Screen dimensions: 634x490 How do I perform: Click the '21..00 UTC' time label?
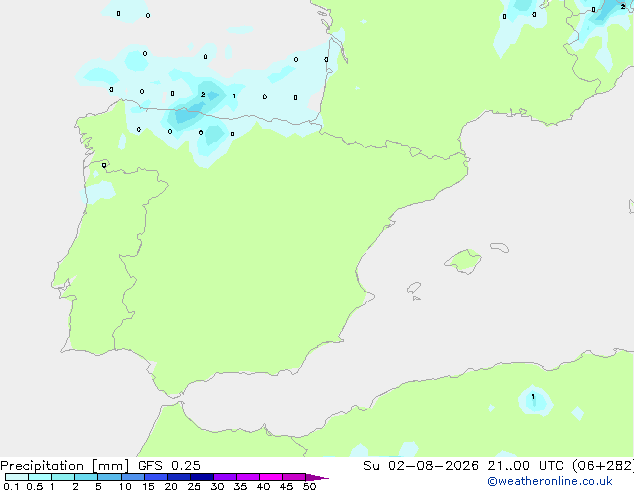(x=525, y=466)
